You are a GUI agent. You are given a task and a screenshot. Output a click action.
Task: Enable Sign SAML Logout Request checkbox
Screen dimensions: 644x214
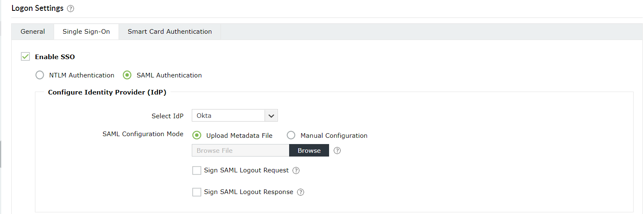(x=197, y=170)
